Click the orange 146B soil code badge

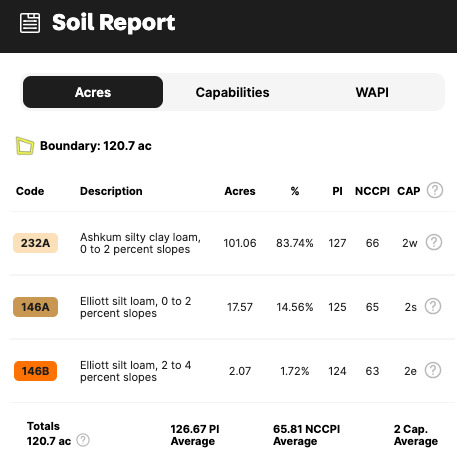(x=35, y=371)
